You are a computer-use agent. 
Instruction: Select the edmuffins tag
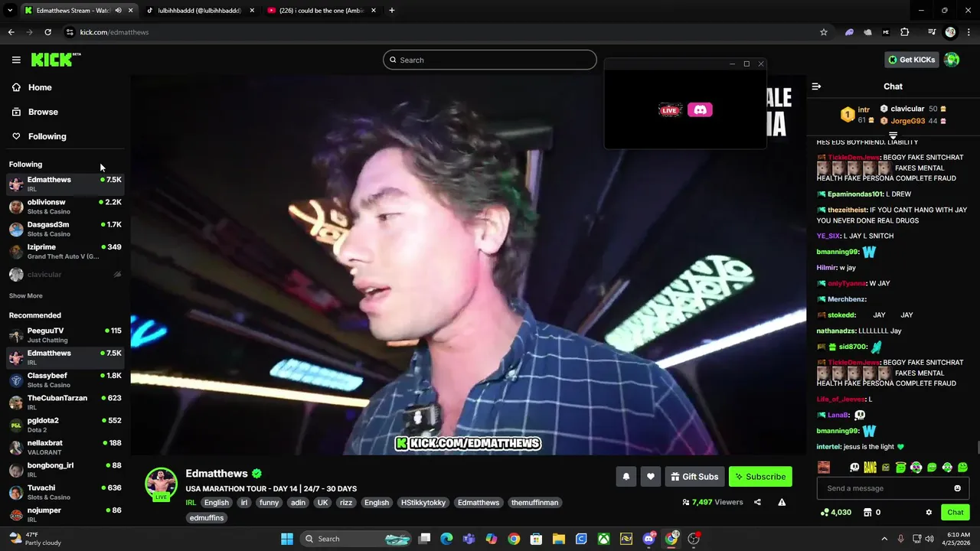(x=207, y=518)
